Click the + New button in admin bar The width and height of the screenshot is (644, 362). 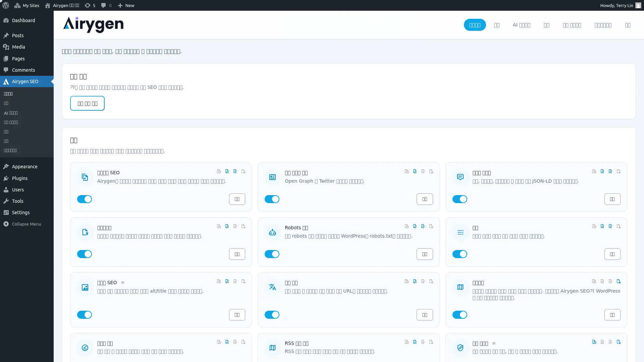point(126,5)
